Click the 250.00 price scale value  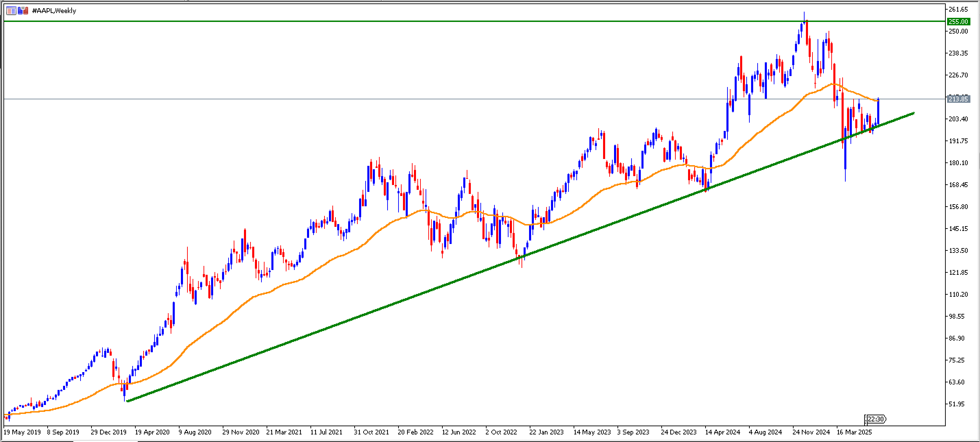click(x=958, y=31)
